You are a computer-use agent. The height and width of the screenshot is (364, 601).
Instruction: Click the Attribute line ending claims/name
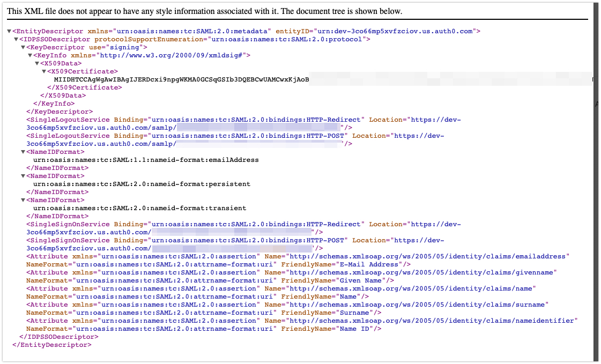[281, 289]
